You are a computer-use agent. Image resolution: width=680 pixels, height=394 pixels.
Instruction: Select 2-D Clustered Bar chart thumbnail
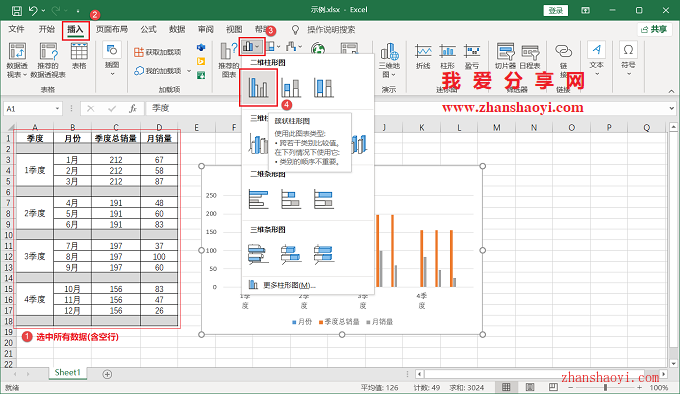(x=258, y=199)
